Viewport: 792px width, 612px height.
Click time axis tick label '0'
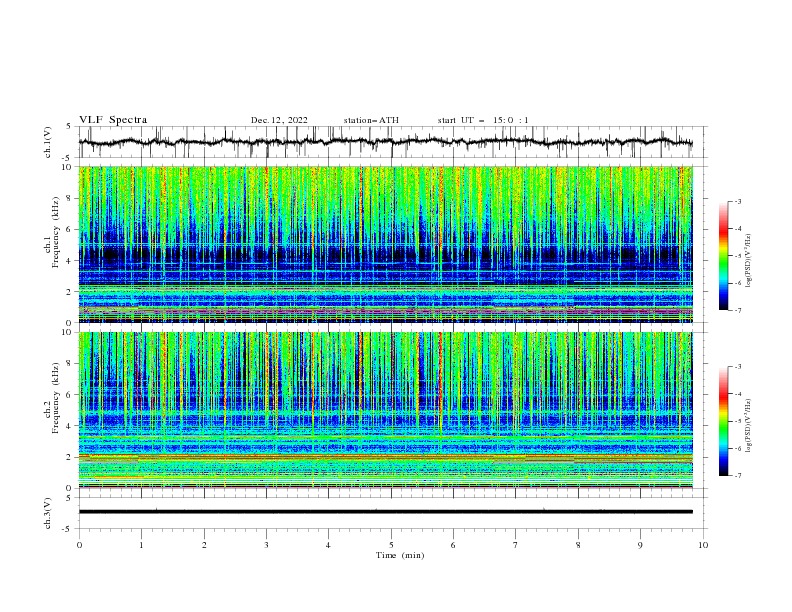tap(79, 545)
